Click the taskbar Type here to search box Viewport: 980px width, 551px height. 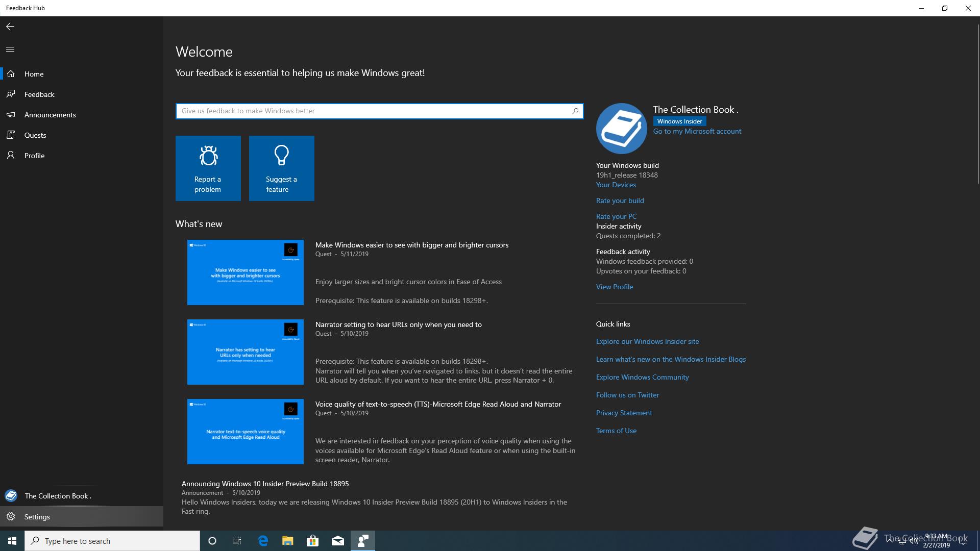(112, 541)
